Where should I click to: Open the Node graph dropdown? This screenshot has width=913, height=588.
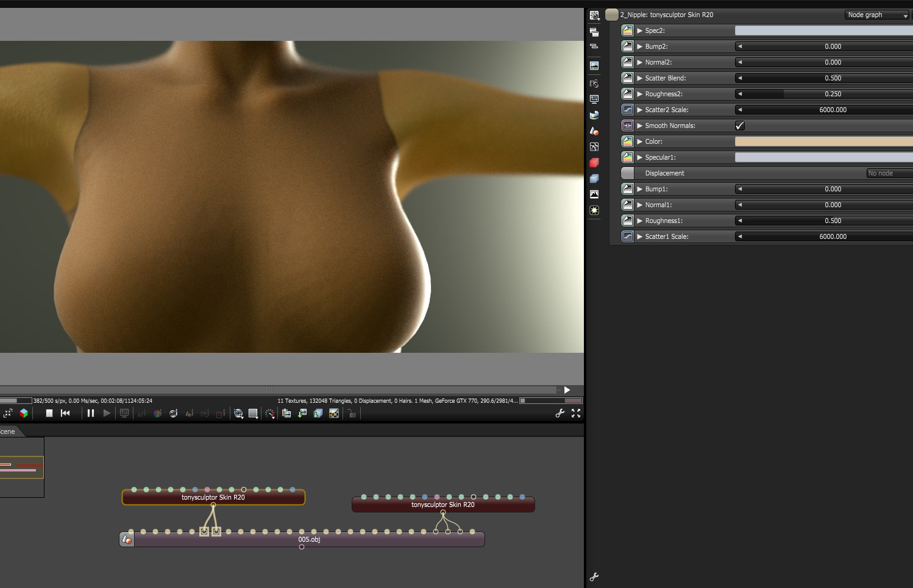[877, 15]
